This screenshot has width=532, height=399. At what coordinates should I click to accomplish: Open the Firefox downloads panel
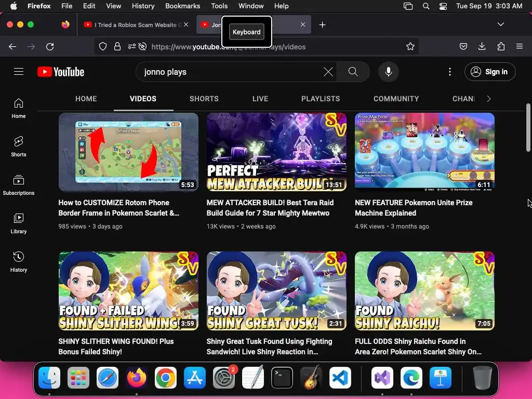pos(482,46)
